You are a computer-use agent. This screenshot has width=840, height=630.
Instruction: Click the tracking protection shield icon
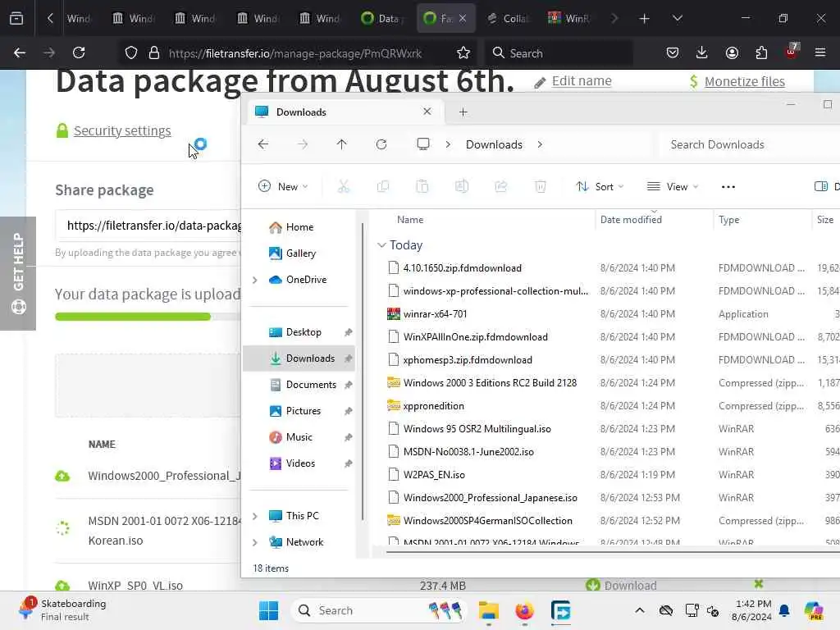click(131, 52)
